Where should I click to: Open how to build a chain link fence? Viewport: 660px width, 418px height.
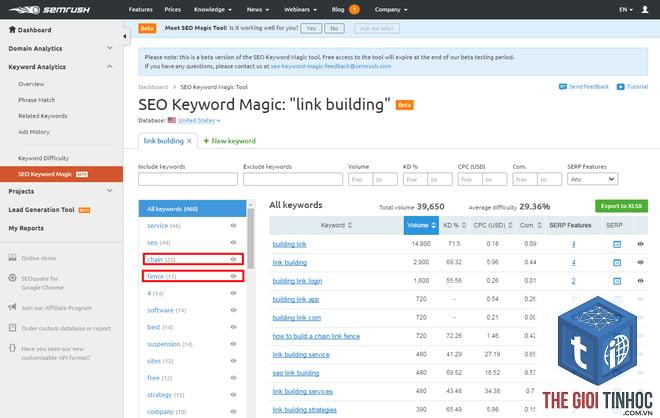316,336
